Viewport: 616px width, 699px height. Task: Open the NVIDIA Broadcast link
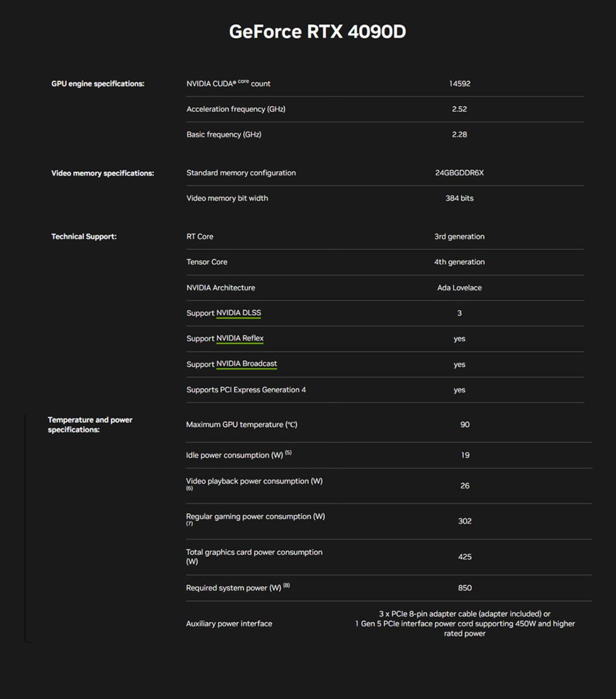point(246,363)
